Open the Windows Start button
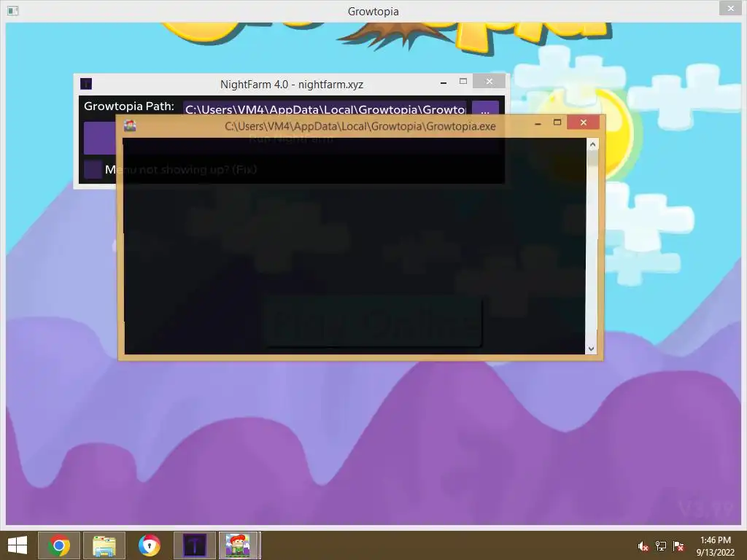Screen dimensions: 747x560 pyautogui.click(x=18, y=545)
